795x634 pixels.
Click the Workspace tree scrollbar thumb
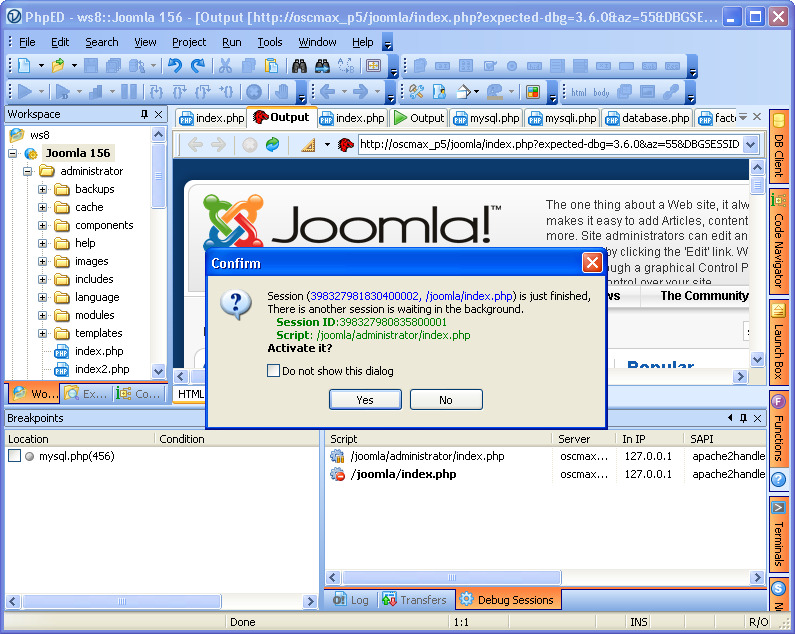159,176
